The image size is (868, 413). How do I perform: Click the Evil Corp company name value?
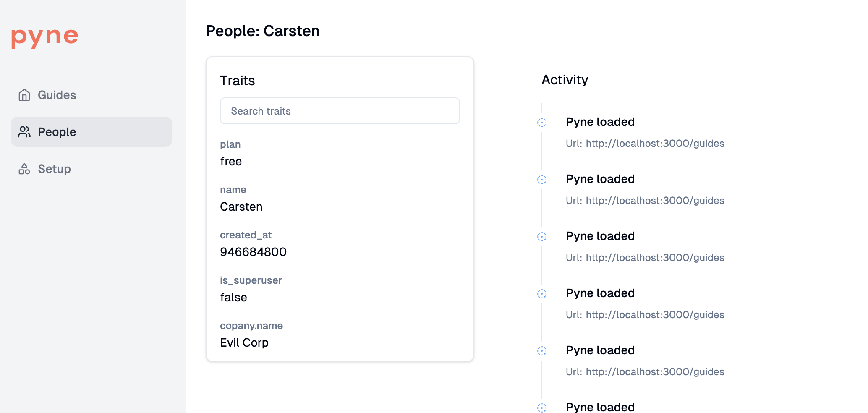(x=244, y=343)
